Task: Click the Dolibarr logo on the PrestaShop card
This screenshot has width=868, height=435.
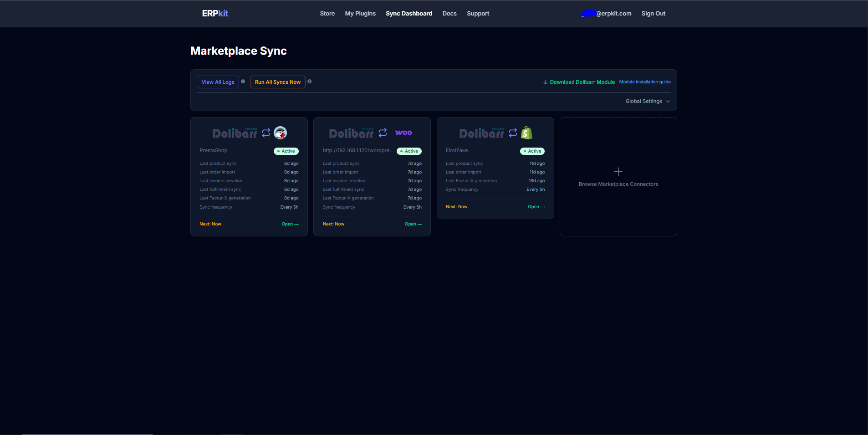Action: pyautogui.click(x=235, y=133)
